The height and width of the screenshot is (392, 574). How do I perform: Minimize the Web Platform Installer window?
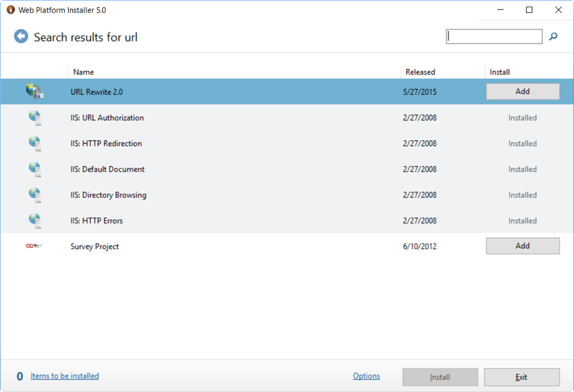[501, 10]
